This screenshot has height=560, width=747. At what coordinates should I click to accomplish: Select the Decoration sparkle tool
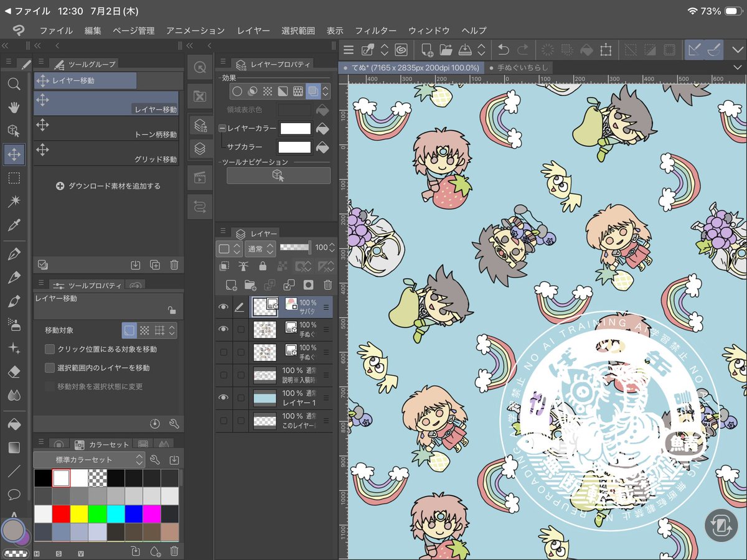click(x=14, y=348)
